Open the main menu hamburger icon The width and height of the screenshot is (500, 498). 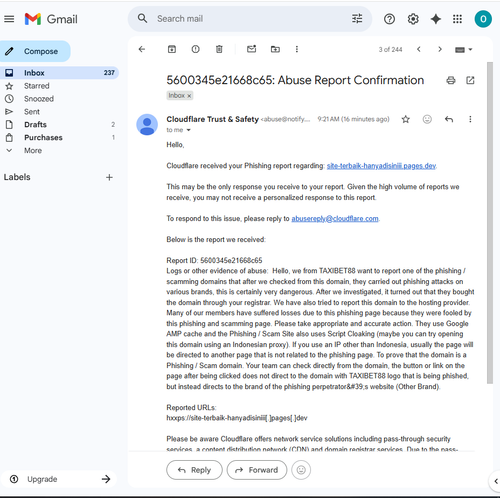[x=9, y=19]
